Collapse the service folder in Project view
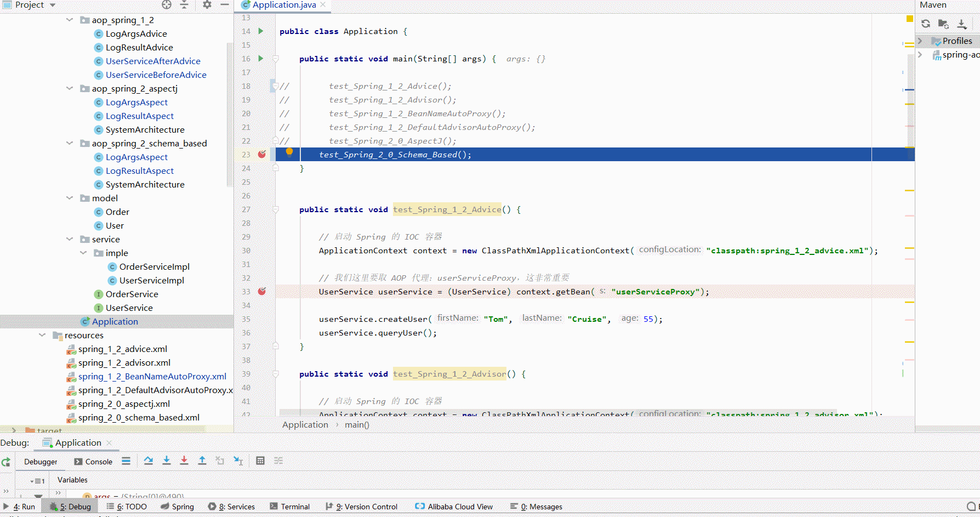980x517 pixels. click(70, 239)
